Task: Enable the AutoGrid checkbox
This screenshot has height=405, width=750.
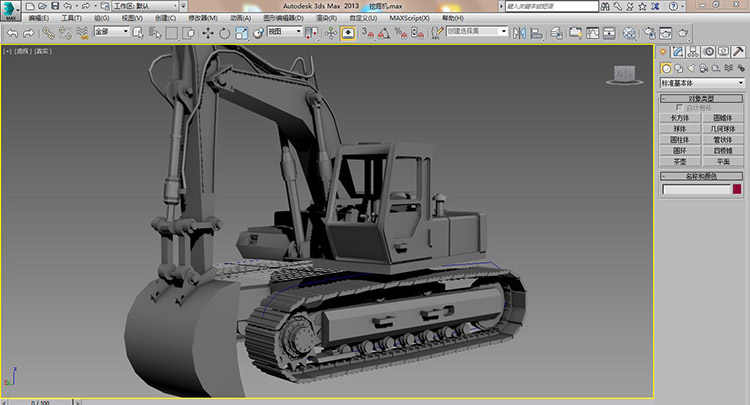Action: [x=680, y=108]
